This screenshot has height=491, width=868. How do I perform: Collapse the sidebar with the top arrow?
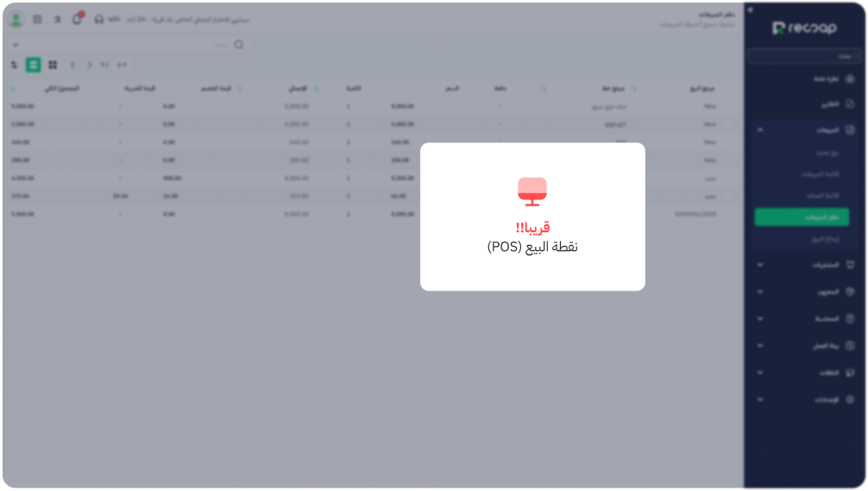pos(750,10)
